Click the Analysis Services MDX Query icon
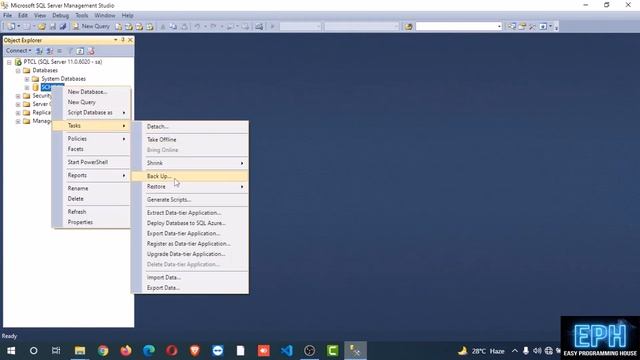Viewport: 640px width, 360px height. click(129, 27)
